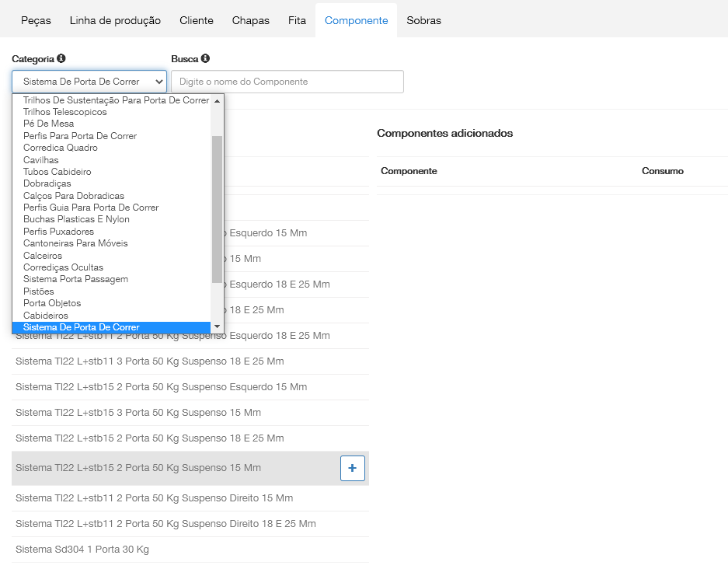Click the component search input field
Screen dimensions: 728x569
tap(287, 82)
